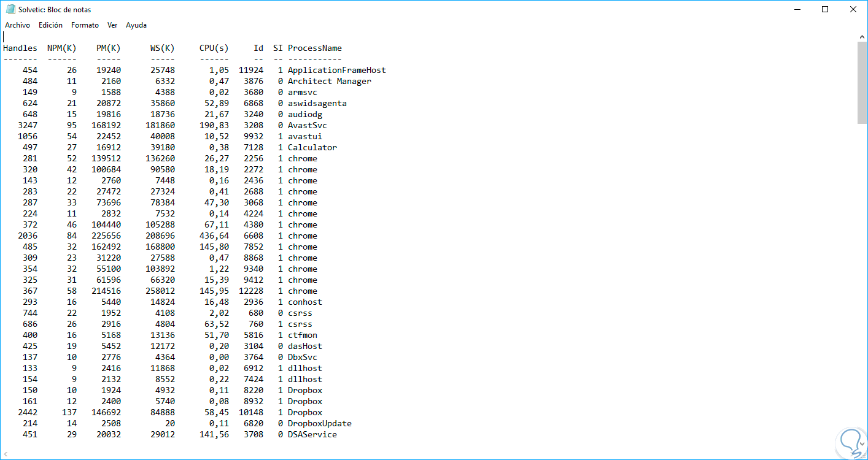The height and width of the screenshot is (460, 868).
Task: Click "chrome" in the row with Id 2256
Action: (x=303, y=158)
